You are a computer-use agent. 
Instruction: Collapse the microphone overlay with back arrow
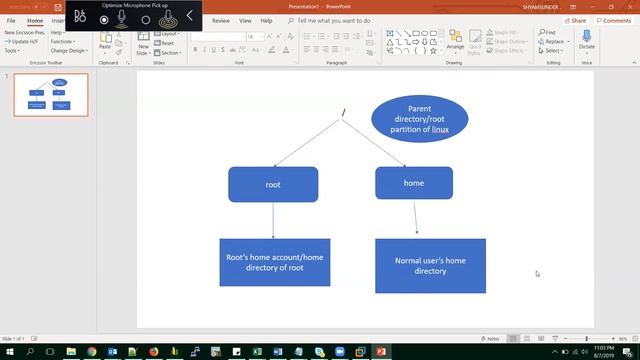point(190,16)
